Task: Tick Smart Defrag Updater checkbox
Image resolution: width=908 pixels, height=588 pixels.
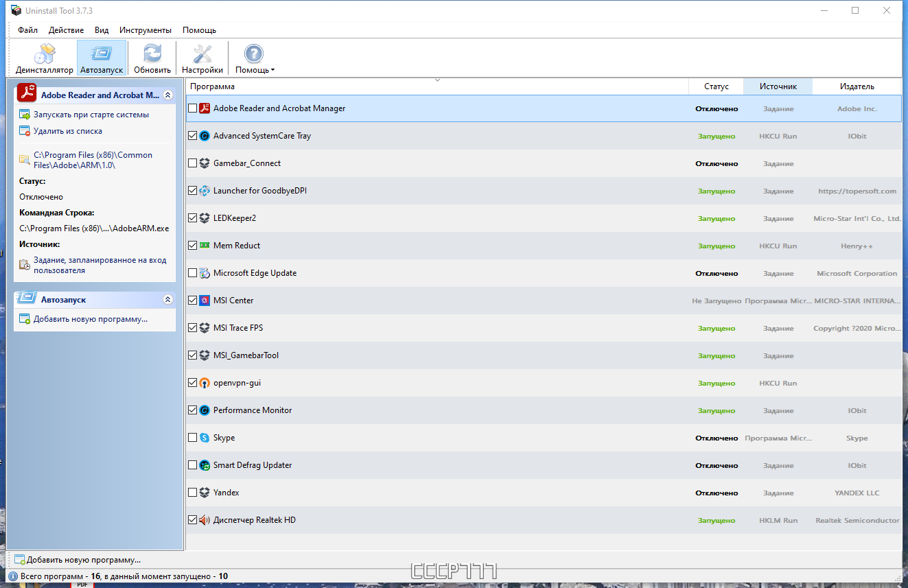Action: 192,465
